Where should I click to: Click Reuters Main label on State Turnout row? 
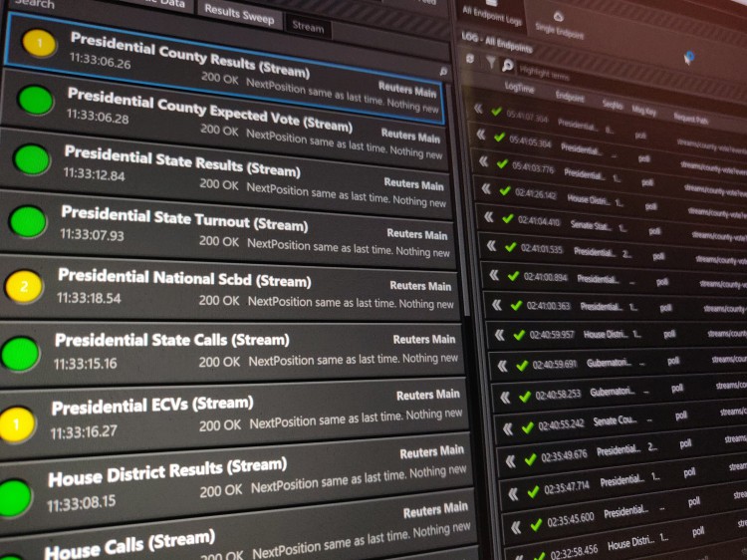click(417, 234)
